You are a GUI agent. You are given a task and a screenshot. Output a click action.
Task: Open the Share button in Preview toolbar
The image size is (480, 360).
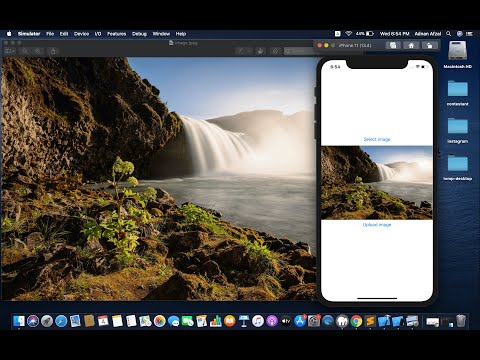[53, 51]
